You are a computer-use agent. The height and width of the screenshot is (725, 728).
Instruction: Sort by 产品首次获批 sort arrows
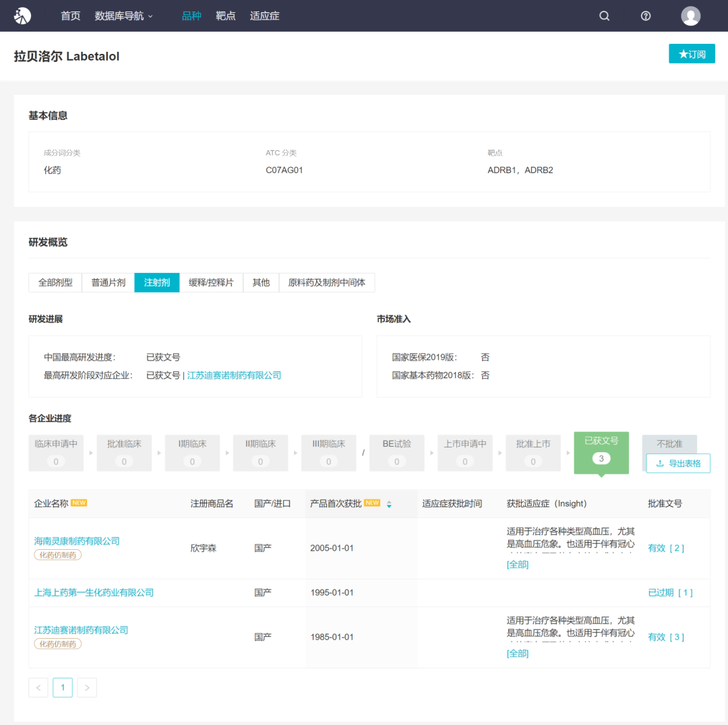(389, 504)
